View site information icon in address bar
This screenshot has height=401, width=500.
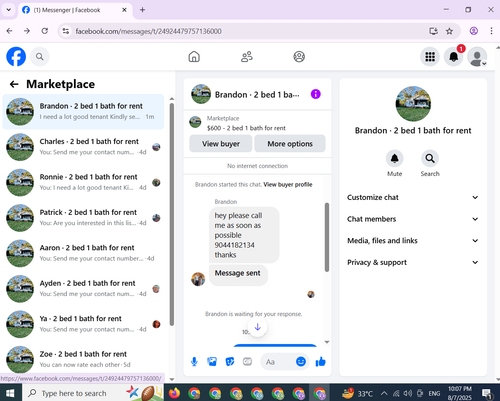click(x=66, y=31)
